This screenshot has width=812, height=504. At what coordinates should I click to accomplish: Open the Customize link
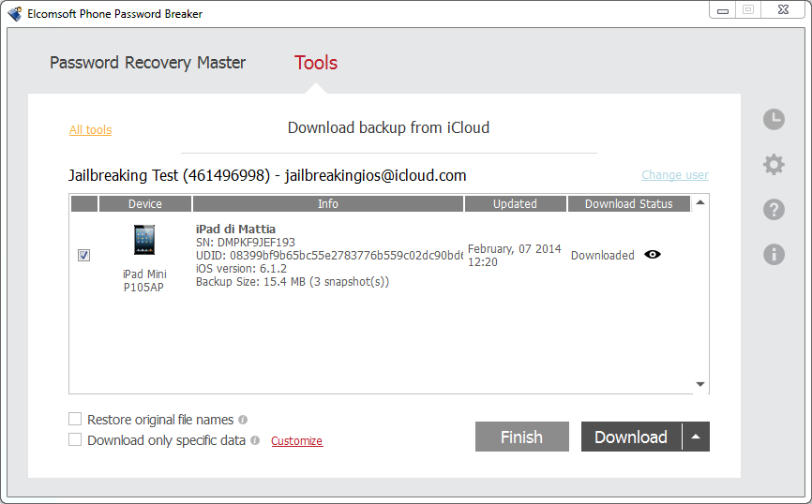[296, 441]
